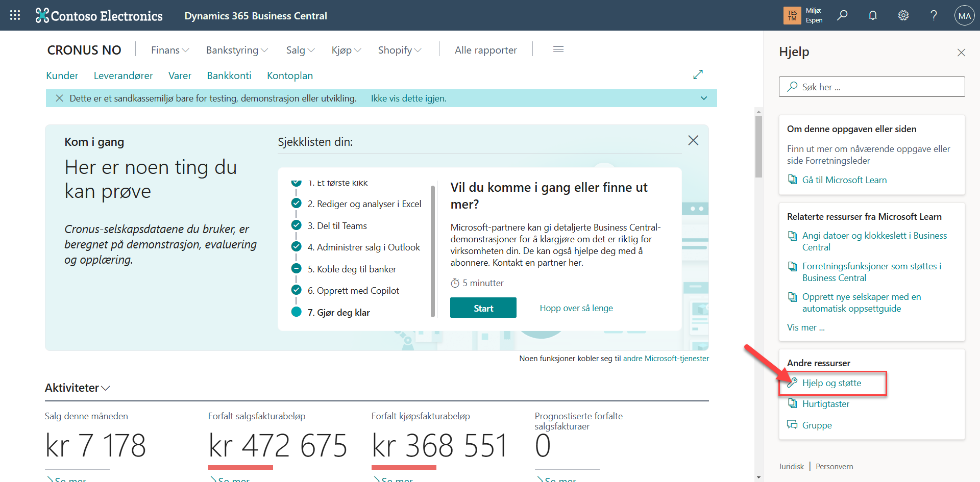This screenshot has height=482, width=980.
Task: Open the app launcher waffle icon
Action: 15,15
